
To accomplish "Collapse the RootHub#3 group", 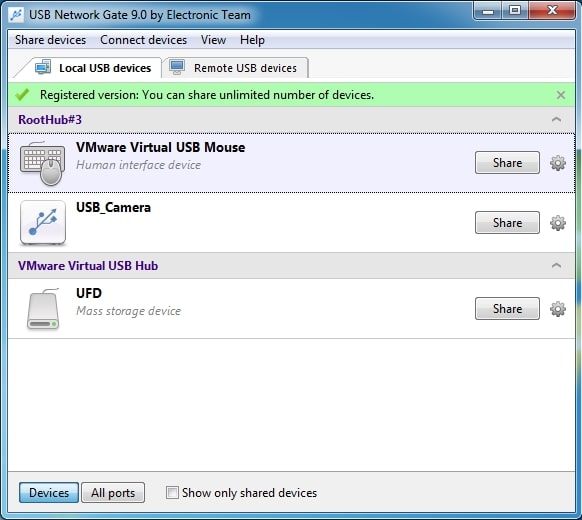I will tap(556, 120).
